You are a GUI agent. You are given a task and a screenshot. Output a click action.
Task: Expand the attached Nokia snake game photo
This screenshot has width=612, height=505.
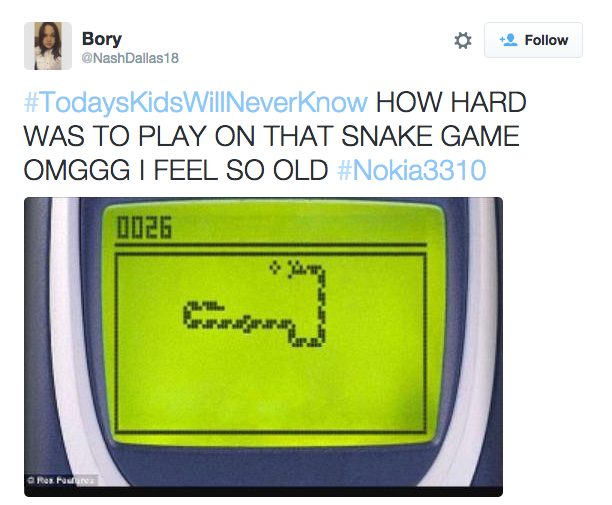click(263, 347)
